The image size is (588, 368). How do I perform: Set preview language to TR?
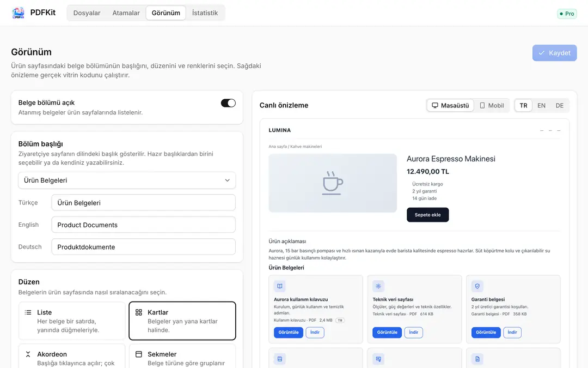click(x=524, y=106)
